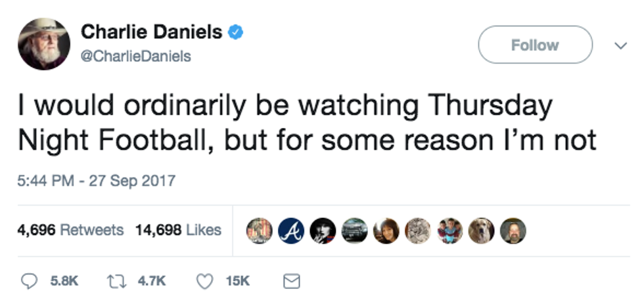Click the direct message envelope icon
644x306 pixels.
290,281
